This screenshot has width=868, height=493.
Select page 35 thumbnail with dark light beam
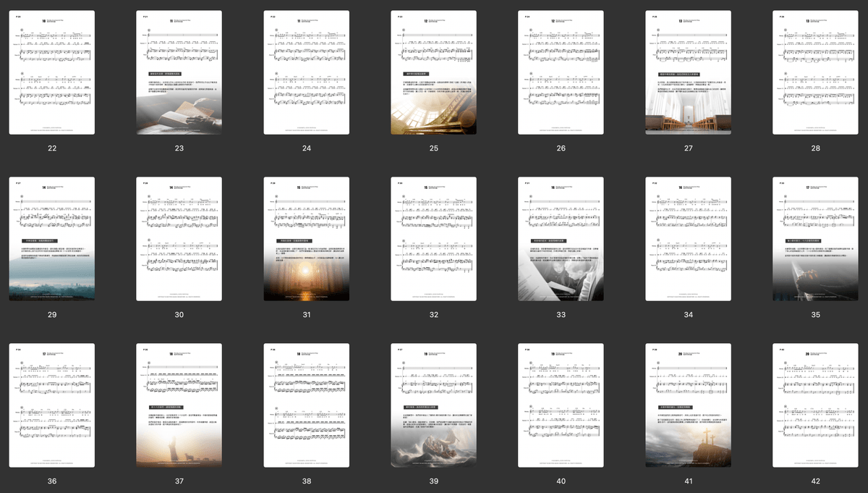pyautogui.click(x=816, y=239)
